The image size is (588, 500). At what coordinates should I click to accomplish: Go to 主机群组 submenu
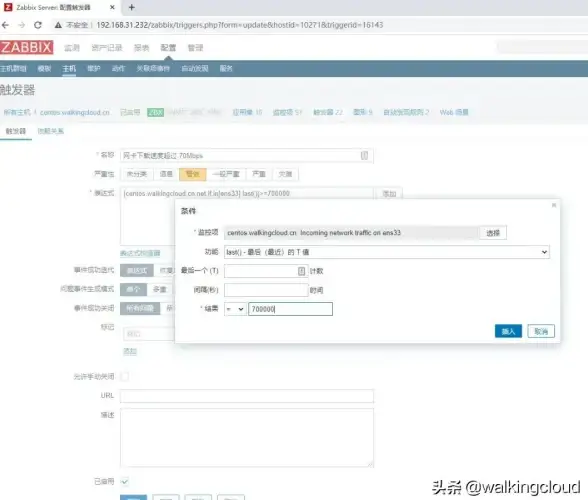coord(14,69)
